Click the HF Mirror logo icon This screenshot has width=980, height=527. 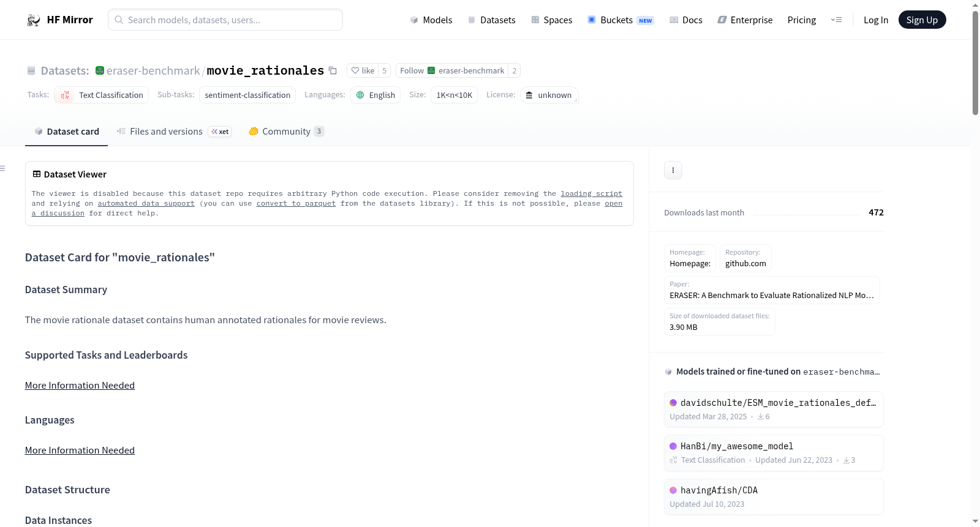point(33,20)
